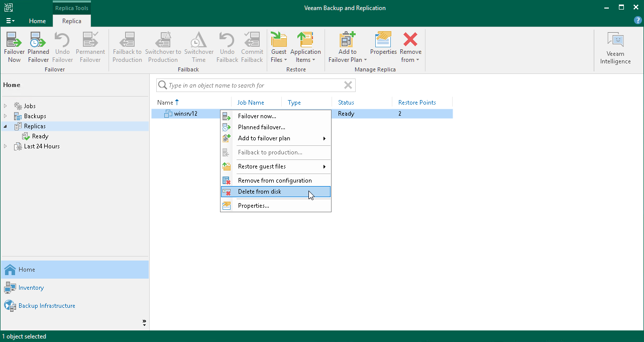Click the Switchover Time ribbon icon

(199, 47)
